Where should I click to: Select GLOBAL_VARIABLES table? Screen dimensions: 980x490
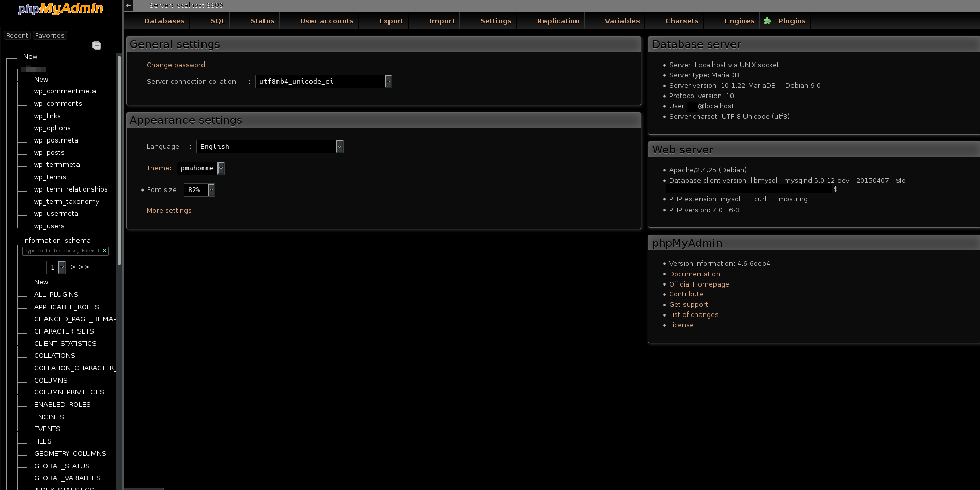(67, 478)
